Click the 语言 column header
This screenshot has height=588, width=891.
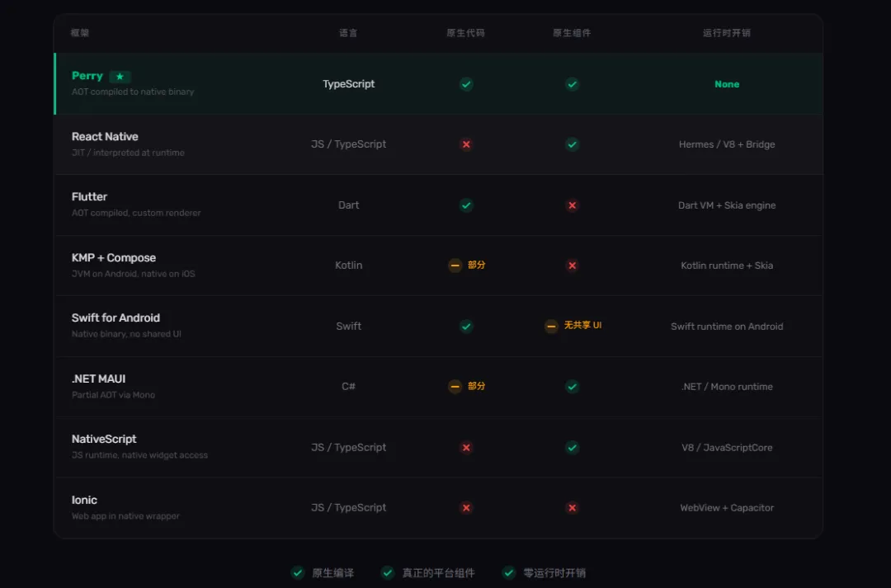[x=348, y=33]
